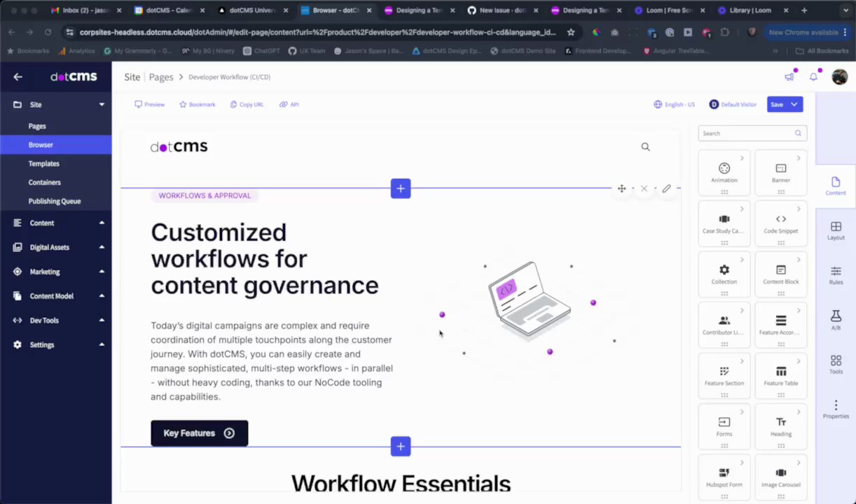
Task: Select the Content Block card
Action: pos(781,274)
